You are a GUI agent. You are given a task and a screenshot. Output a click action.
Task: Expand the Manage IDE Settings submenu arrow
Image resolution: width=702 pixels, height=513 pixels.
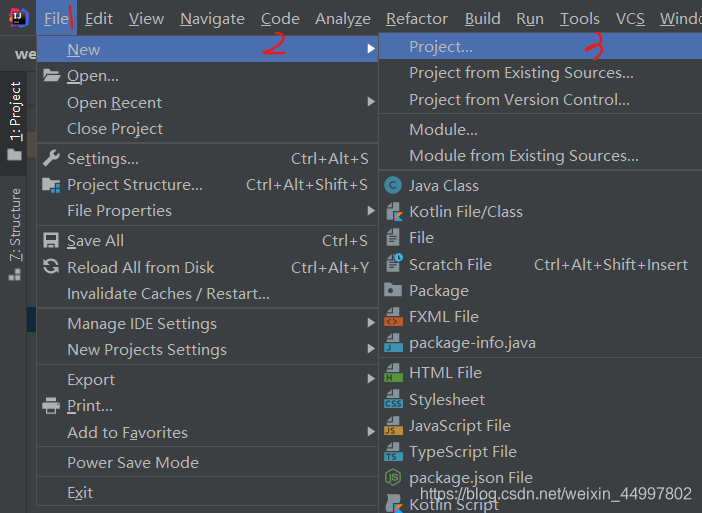coord(371,323)
